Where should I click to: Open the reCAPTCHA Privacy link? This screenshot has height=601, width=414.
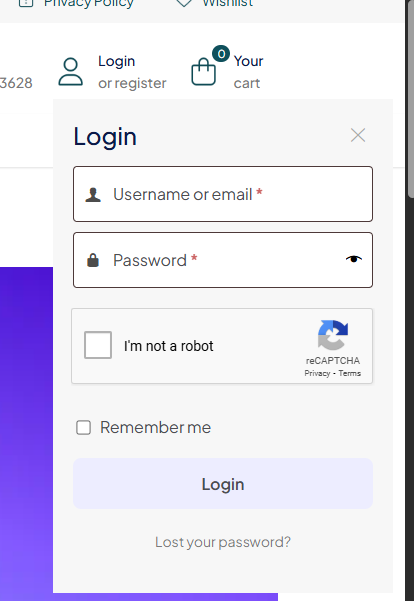pos(317,373)
